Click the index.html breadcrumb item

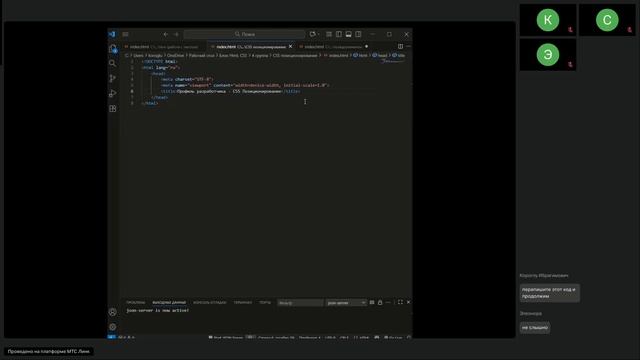[336, 56]
